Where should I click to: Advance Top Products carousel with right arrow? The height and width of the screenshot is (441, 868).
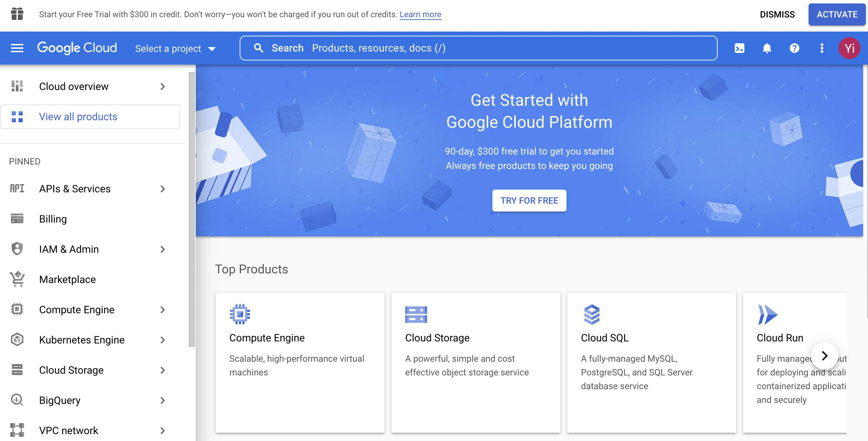tap(825, 356)
